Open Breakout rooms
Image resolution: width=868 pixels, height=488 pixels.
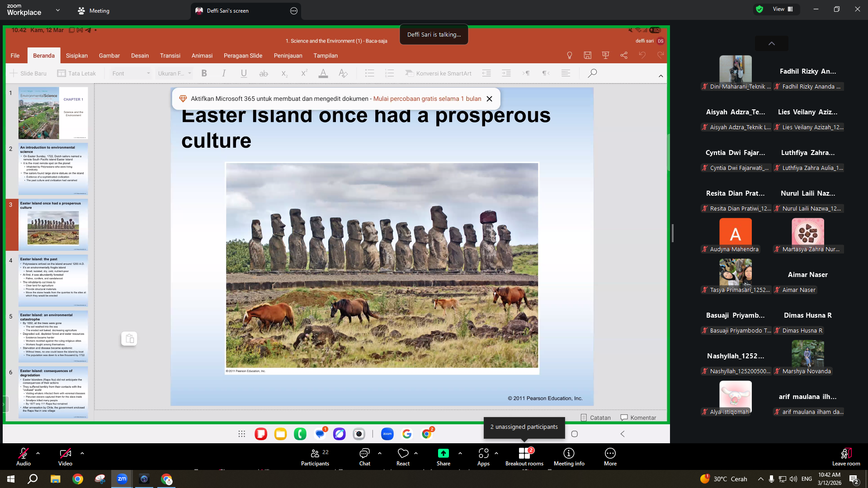pyautogui.click(x=524, y=457)
